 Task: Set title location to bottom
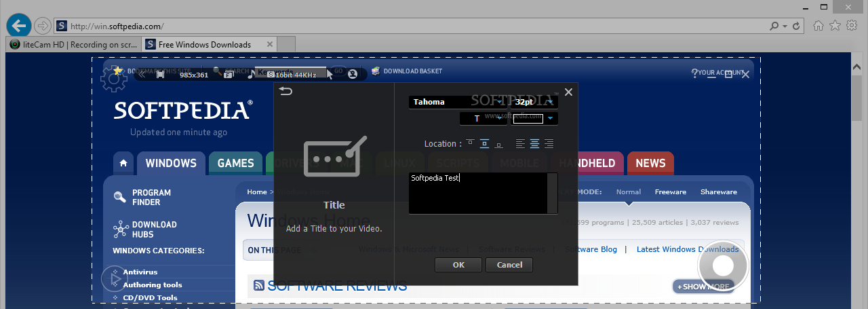pos(498,143)
